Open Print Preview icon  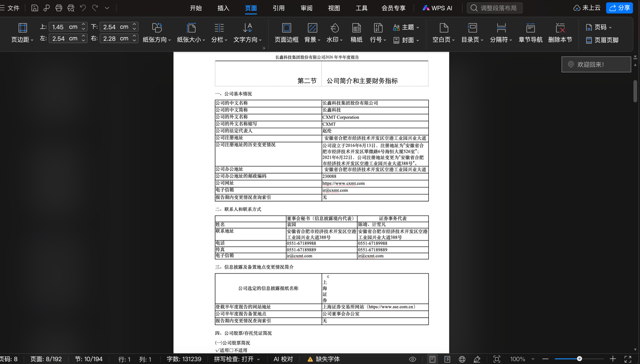pyautogui.click(x=71, y=8)
